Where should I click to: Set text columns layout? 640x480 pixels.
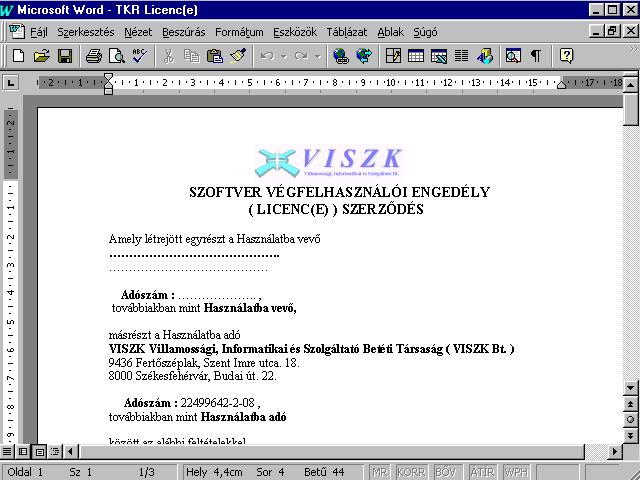pyautogui.click(x=462, y=56)
